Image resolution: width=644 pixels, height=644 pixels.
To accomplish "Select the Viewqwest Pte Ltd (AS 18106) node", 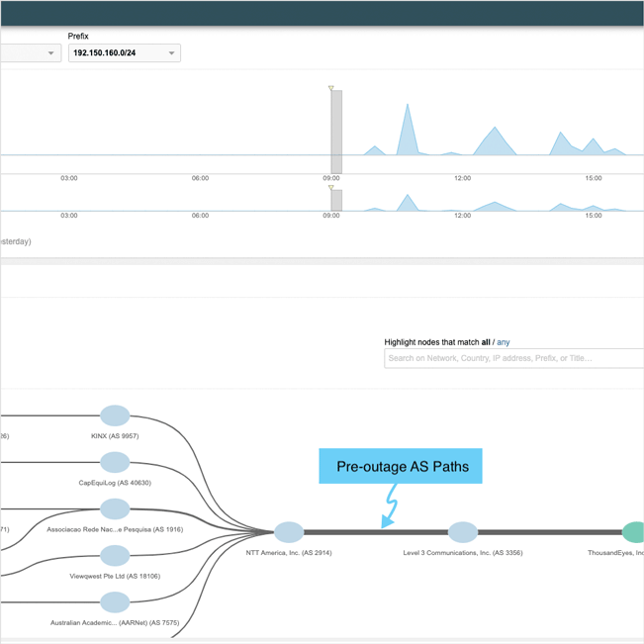I will [x=115, y=555].
